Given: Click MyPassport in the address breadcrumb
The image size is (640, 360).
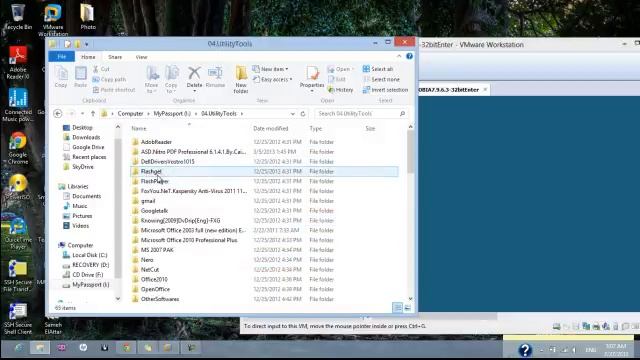Looking at the screenshot, I should coord(172,113).
